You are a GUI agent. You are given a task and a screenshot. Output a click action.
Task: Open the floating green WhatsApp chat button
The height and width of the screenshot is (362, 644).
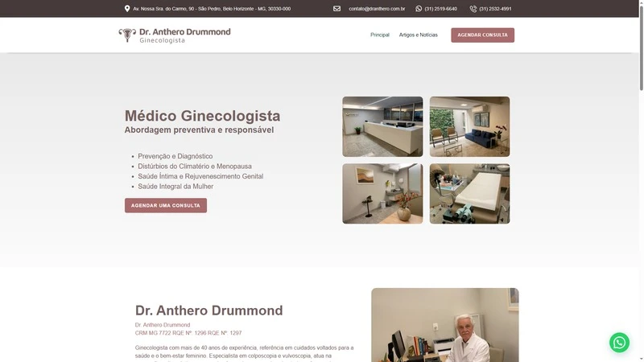(x=619, y=343)
